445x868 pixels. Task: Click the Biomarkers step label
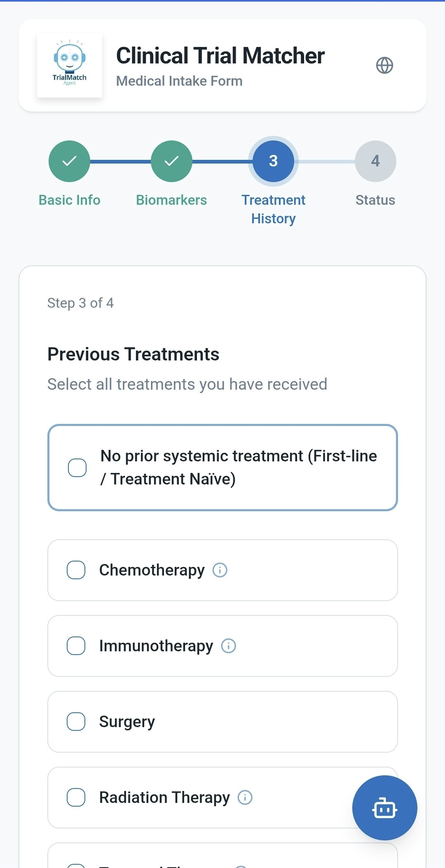pyautogui.click(x=171, y=200)
